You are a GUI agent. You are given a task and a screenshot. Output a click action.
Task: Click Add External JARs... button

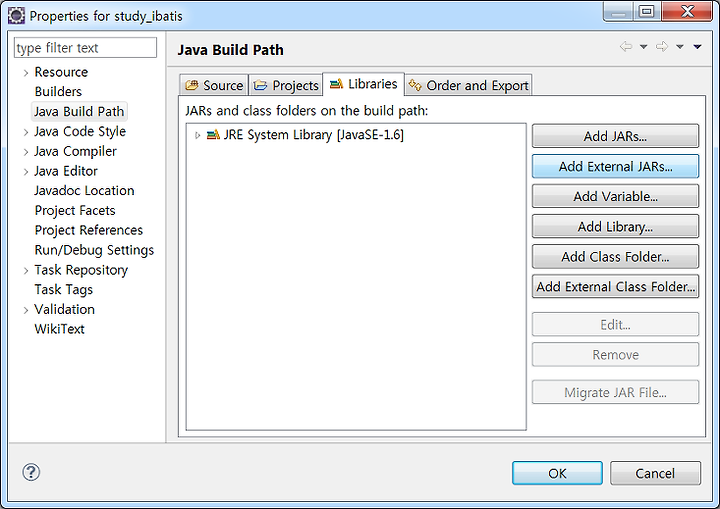point(615,166)
